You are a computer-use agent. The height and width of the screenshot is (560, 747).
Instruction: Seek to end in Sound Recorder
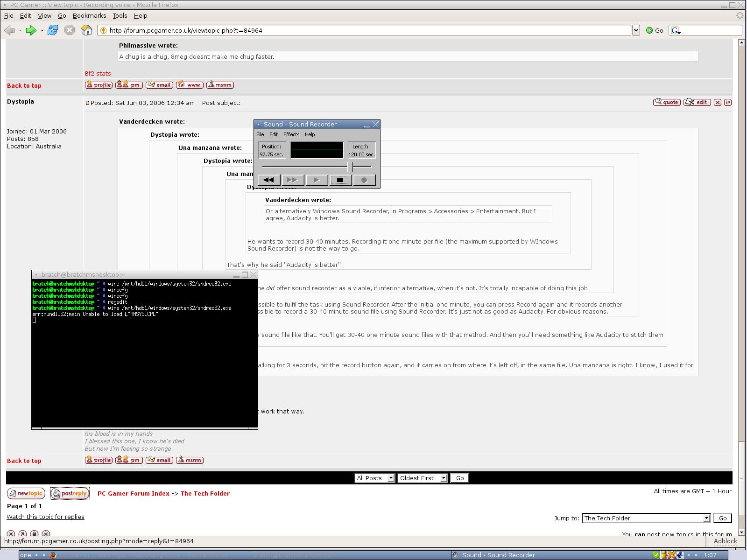point(293,180)
